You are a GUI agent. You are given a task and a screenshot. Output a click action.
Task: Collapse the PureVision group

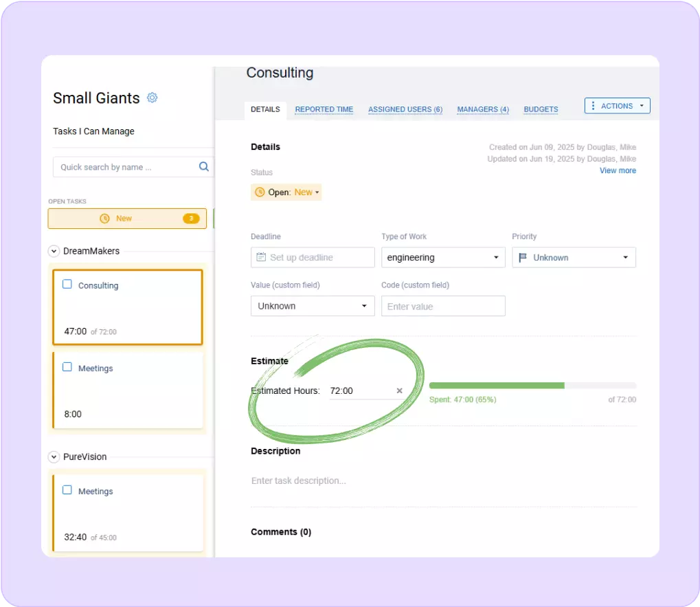click(54, 457)
